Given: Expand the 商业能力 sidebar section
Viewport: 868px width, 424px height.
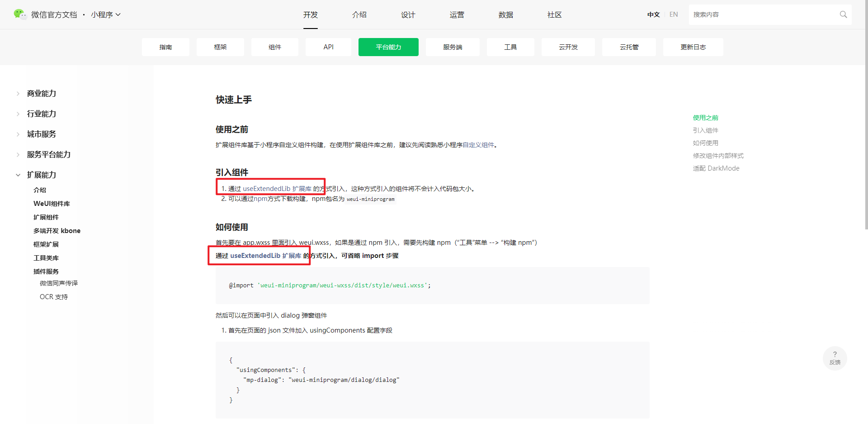Looking at the screenshot, I should pos(42,94).
